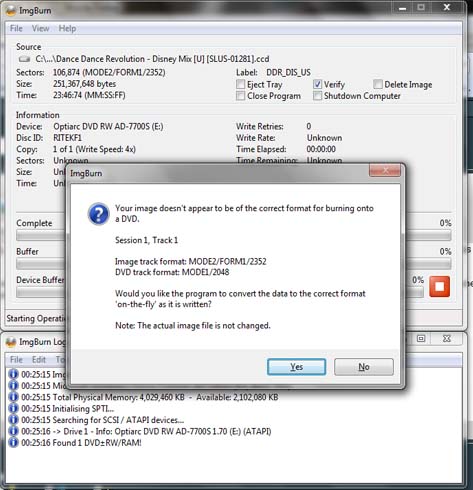Maximize the ImgBurn main window

coord(421,8)
